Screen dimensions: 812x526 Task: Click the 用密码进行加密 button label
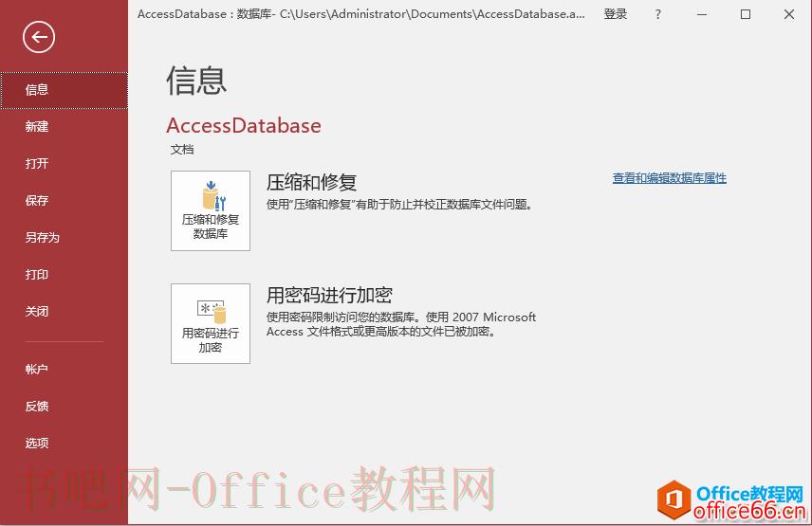(x=211, y=340)
